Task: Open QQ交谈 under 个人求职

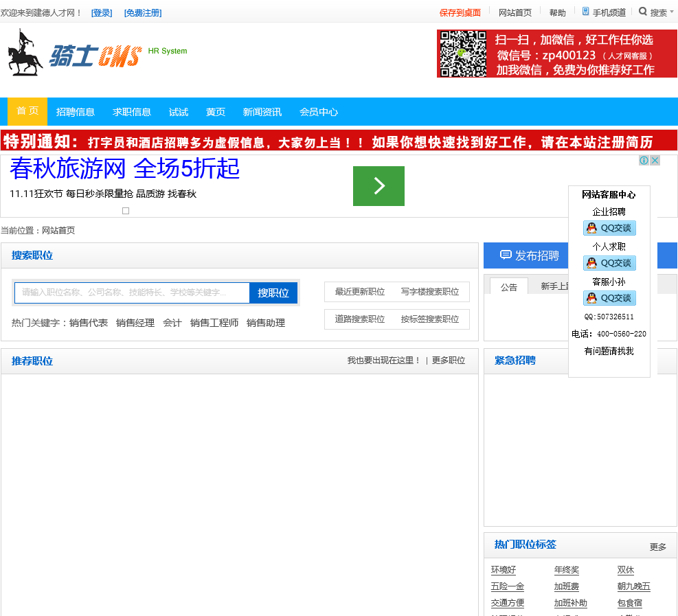Action: pos(609,263)
